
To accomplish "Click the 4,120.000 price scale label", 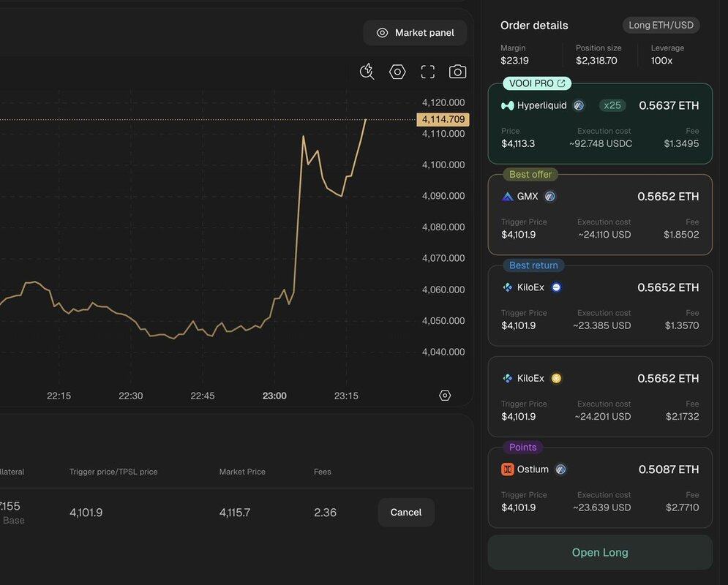I will (x=443, y=102).
